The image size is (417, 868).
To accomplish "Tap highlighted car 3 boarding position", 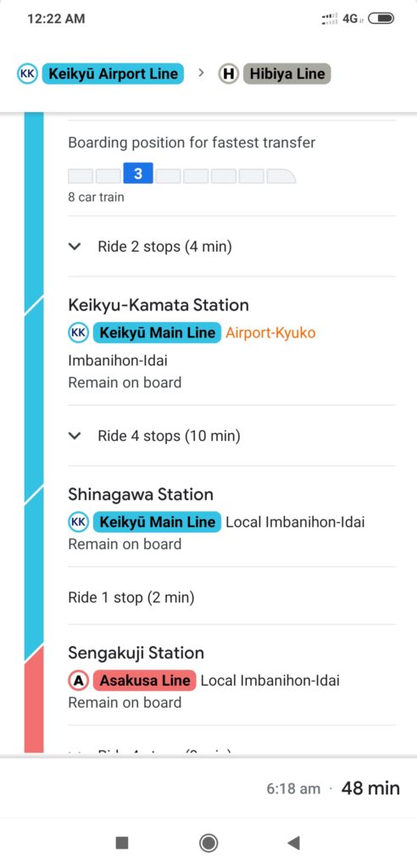I will [x=138, y=174].
